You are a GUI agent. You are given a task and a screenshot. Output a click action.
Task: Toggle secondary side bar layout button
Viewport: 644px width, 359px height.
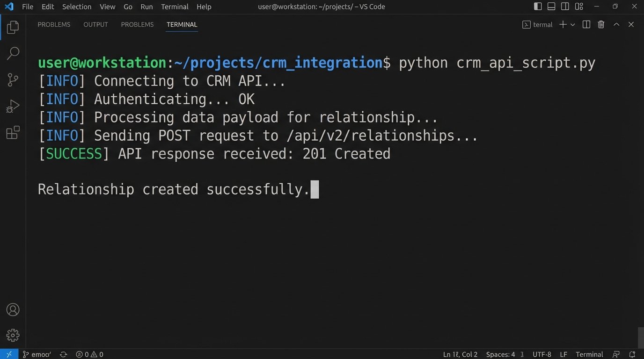coord(565,7)
